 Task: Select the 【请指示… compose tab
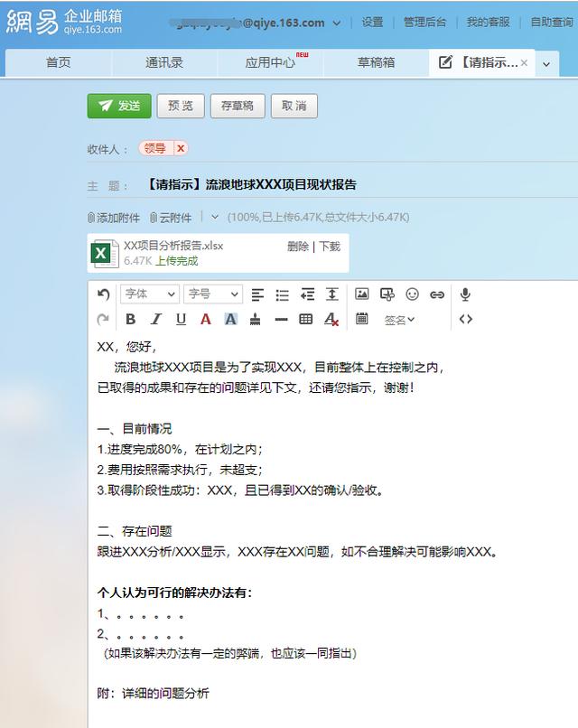(x=483, y=62)
